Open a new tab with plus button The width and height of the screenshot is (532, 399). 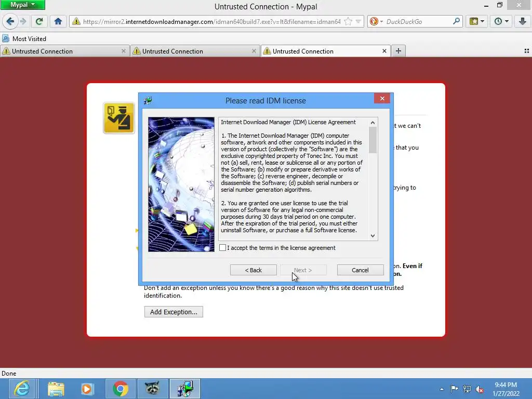[x=398, y=51]
